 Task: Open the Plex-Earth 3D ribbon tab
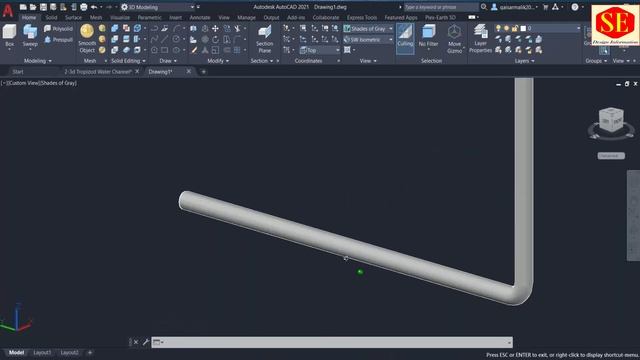[440, 18]
